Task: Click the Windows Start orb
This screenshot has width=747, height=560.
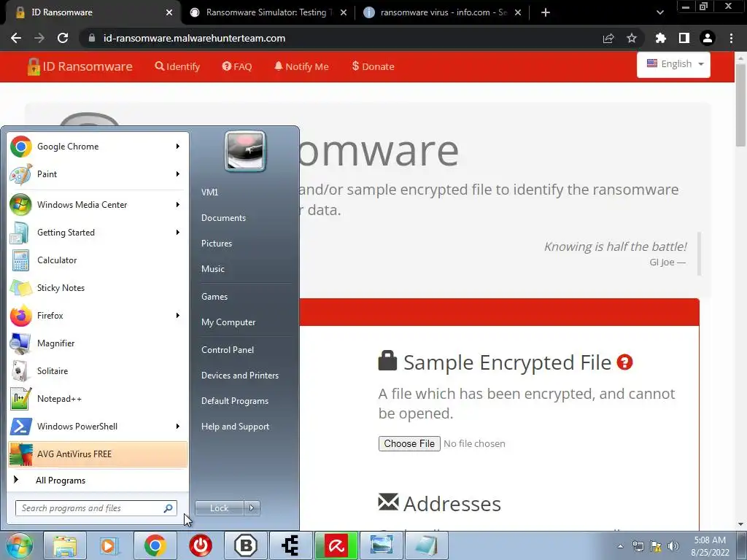Action: pyautogui.click(x=20, y=545)
